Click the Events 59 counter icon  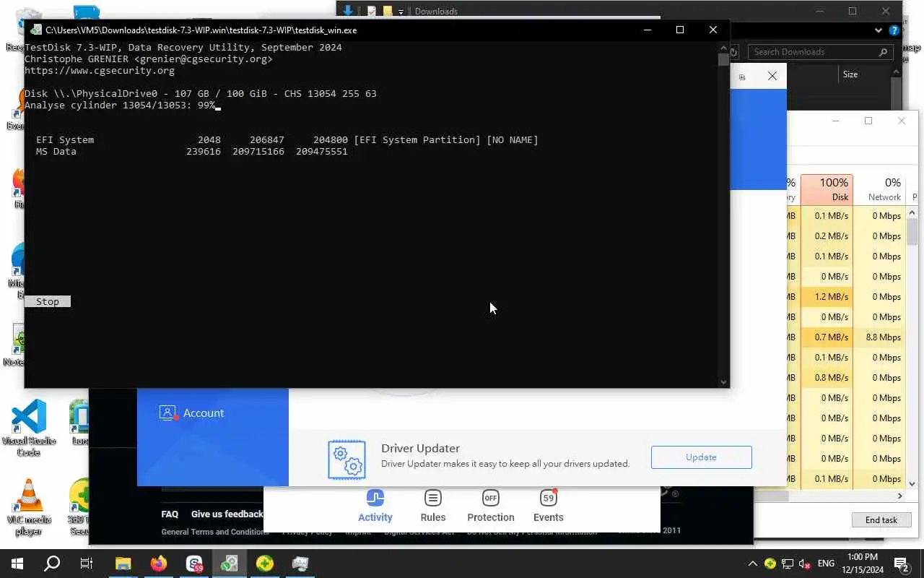coord(549,497)
